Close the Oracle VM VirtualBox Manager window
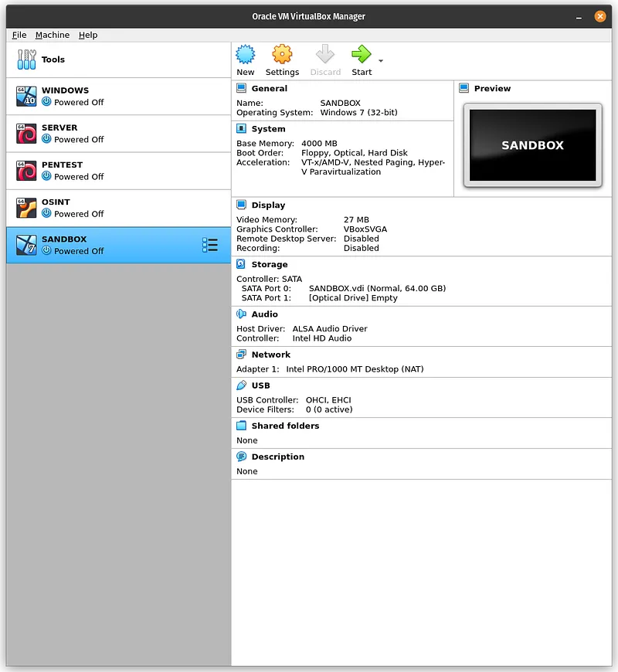The height and width of the screenshot is (672, 618). 600,16
